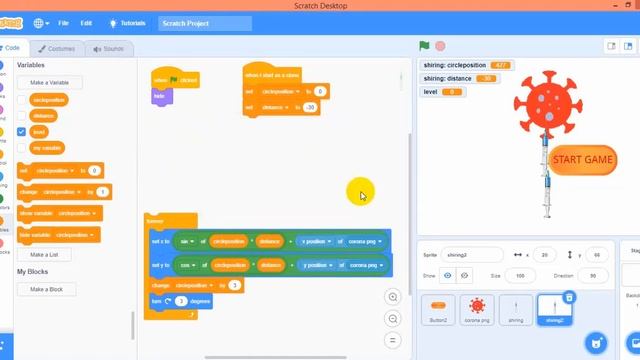Open the language globe menu
Viewport: 640px width, 360px height.
click(41, 23)
